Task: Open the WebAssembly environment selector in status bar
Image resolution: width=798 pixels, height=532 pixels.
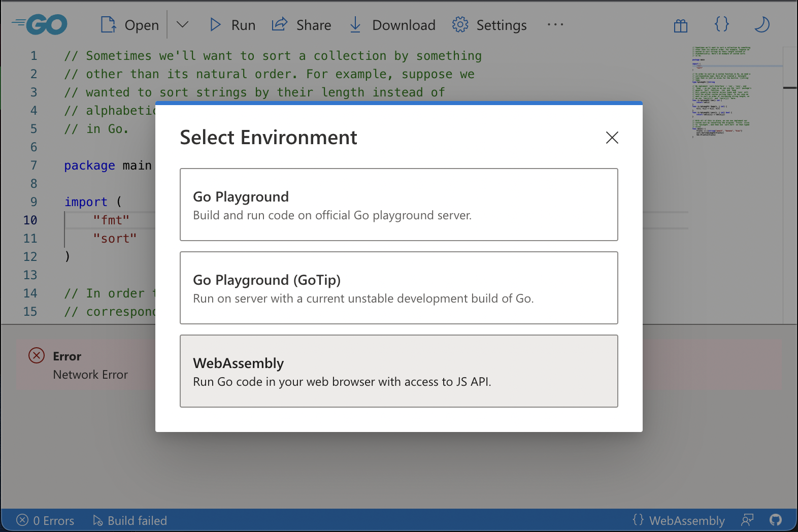Action: [x=679, y=520]
